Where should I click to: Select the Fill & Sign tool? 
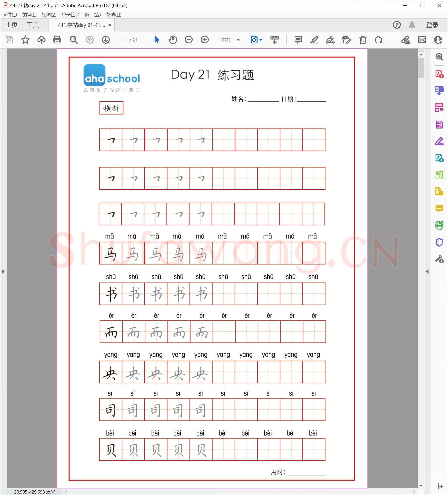tap(440, 142)
